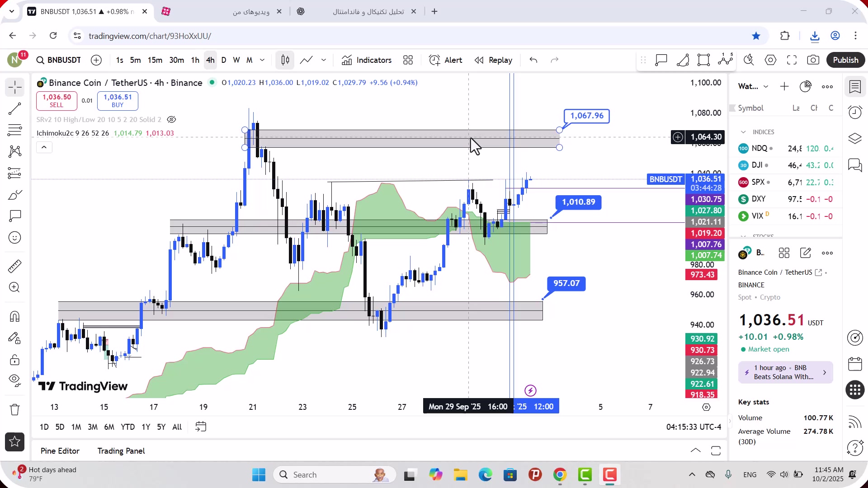This screenshot has height=488, width=868.
Task: Toggle stay in drawing mode
Action: tap(15, 338)
